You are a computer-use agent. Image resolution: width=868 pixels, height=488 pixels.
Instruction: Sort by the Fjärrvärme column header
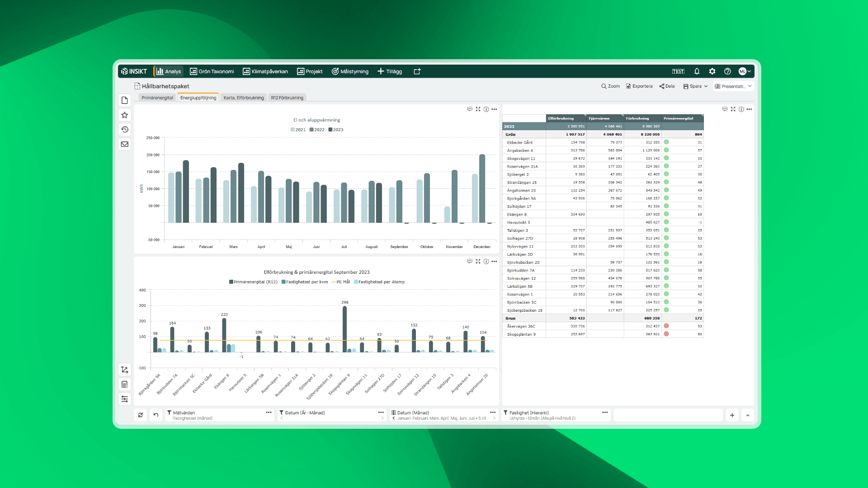pos(605,118)
